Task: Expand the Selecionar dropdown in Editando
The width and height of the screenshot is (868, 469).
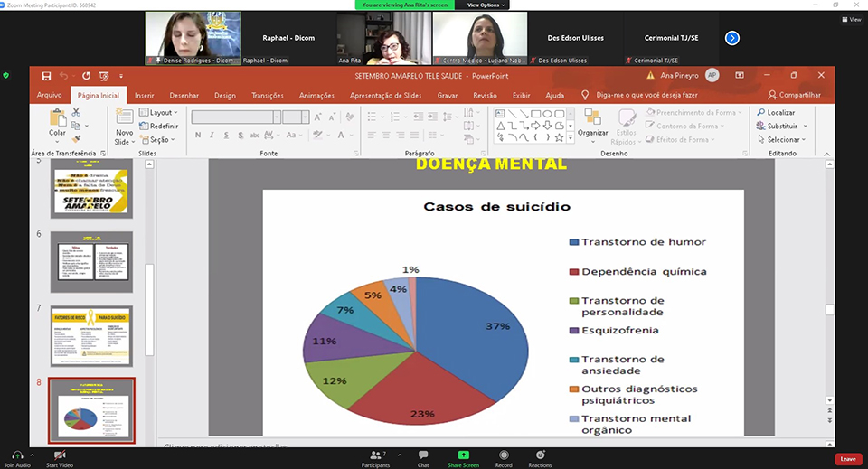Action: [783, 140]
